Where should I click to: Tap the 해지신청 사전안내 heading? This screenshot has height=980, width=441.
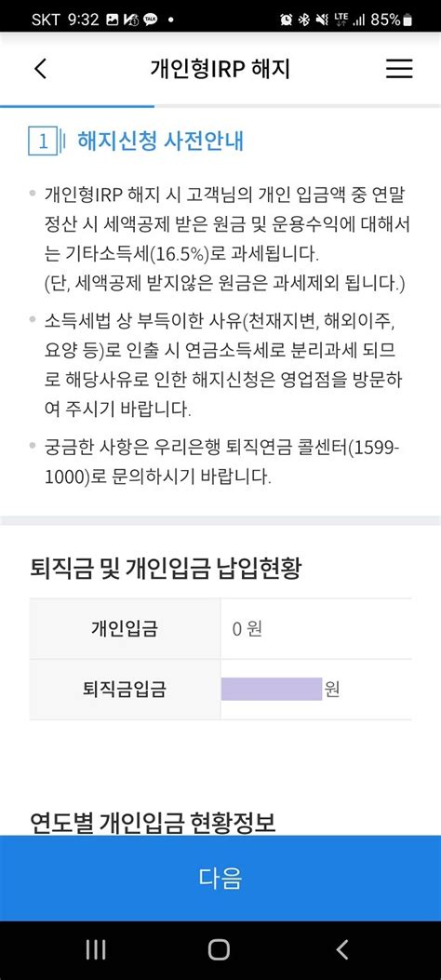[x=161, y=141]
